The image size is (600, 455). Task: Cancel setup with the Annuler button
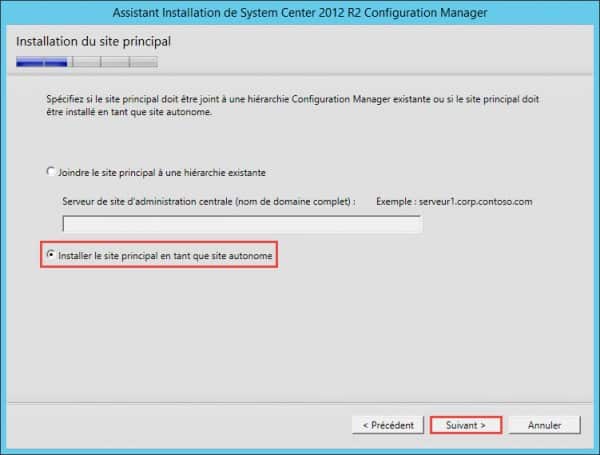click(544, 425)
